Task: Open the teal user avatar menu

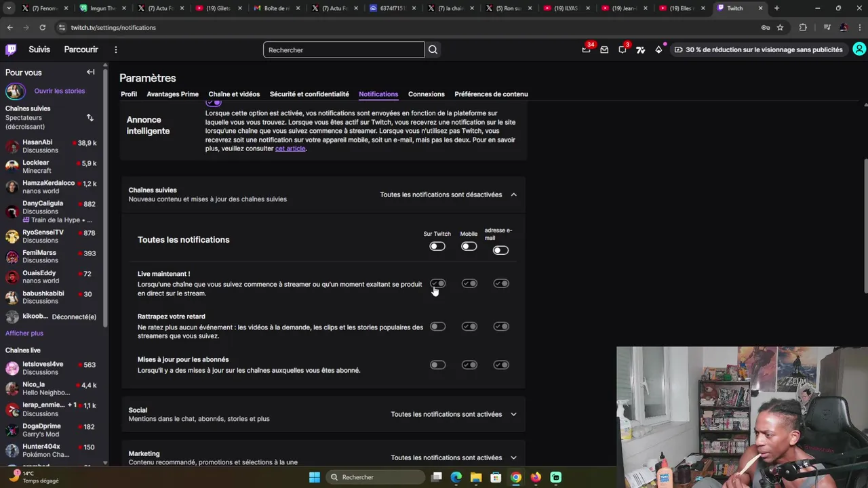Action: point(859,49)
